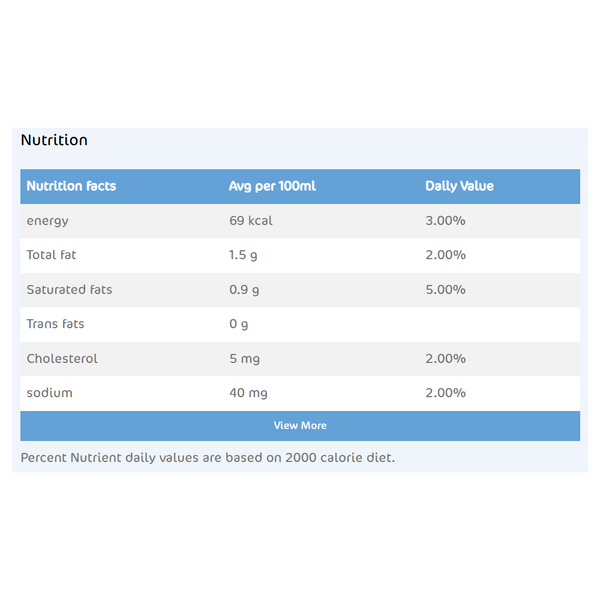Click the 3.00% daily value for energy
The width and height of the screenshot is (600, 600).
click(x=445, y=221)
